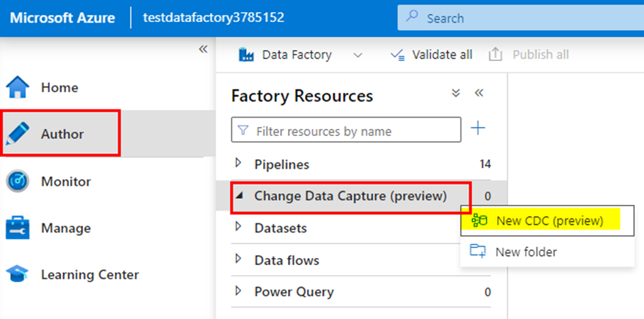Focus Filter resources by name field
Viewport: 644px width, 319px height.
346,130
